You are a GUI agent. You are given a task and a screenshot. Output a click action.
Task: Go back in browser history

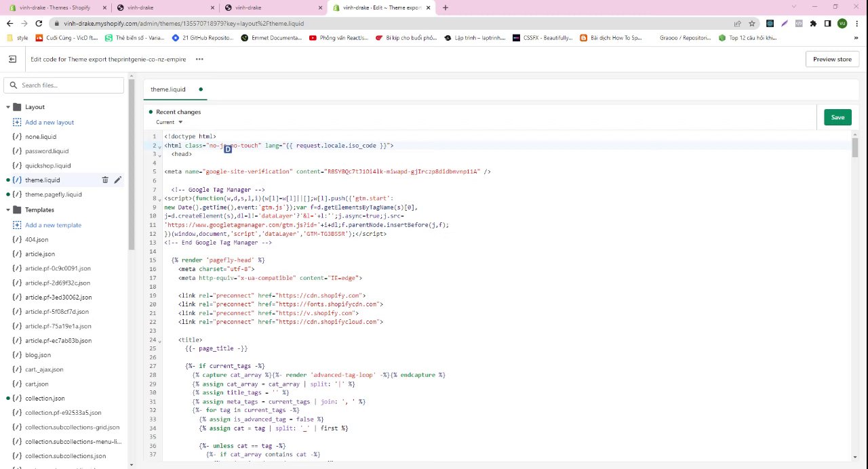tap(9, 23)
